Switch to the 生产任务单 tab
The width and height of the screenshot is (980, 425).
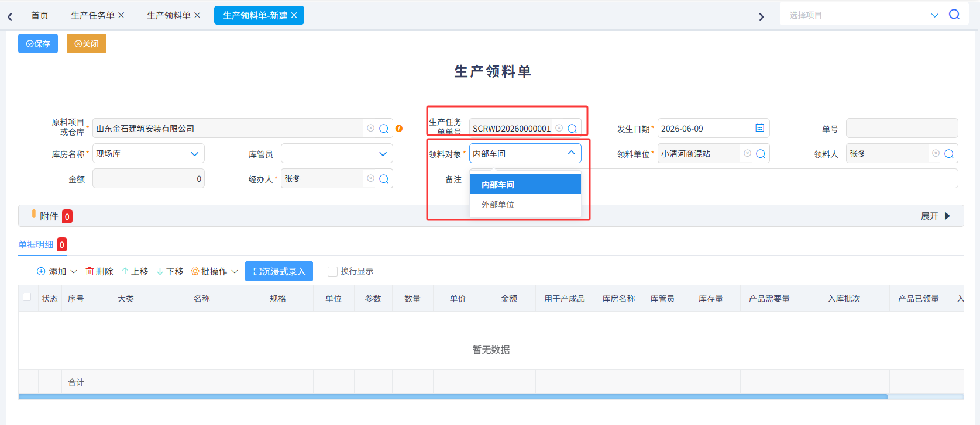pos(92,15)
